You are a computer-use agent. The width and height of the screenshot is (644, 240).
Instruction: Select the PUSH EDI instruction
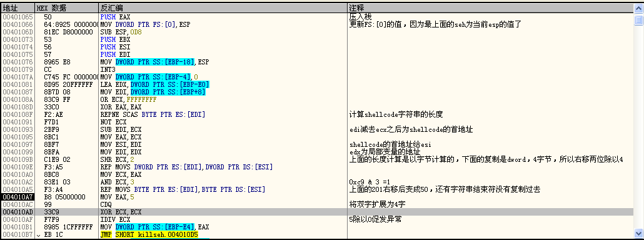[115, 54]
